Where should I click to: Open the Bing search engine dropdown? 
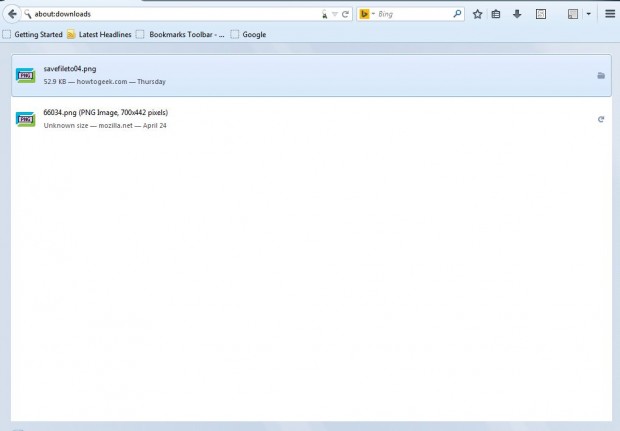coord(373,14)
